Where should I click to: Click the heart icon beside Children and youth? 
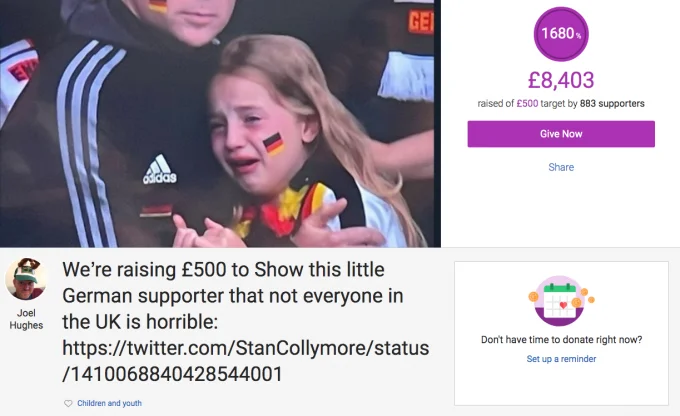point(68,403)
